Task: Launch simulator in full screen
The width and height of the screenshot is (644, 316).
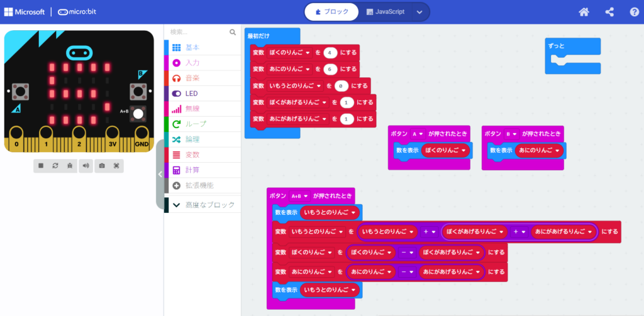Action: tap(116, 166)
